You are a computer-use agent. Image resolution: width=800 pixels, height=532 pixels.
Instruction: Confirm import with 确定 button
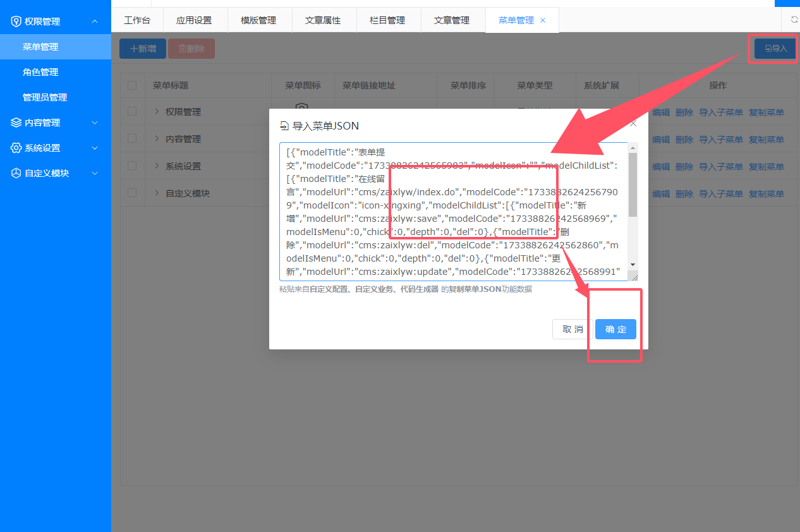pyautogui.click(x=615, y=329)
